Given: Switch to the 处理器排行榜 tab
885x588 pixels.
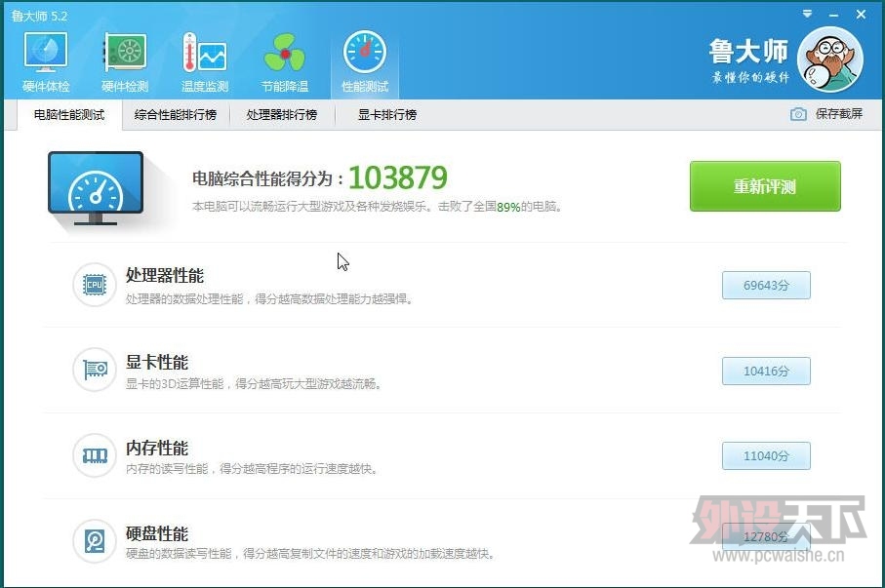Looking at the screenshot, I should (282, 115).
